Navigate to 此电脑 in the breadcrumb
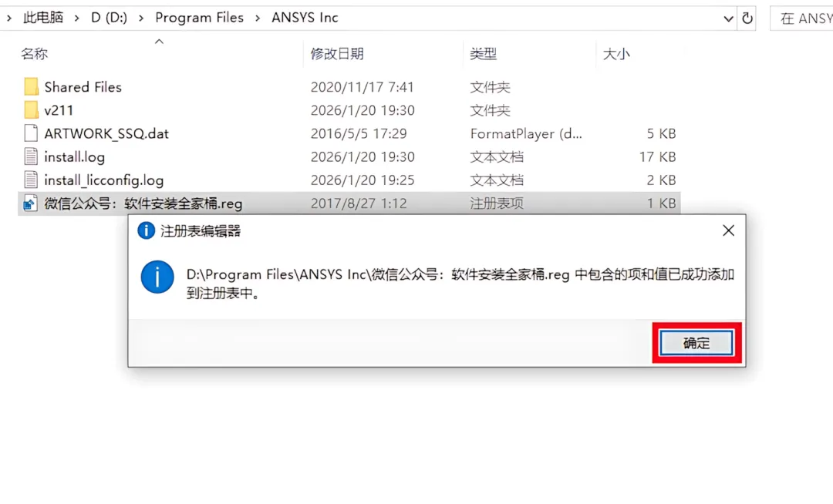The height and width of the screenshot is (504, 833). click(x=43, y=18)
